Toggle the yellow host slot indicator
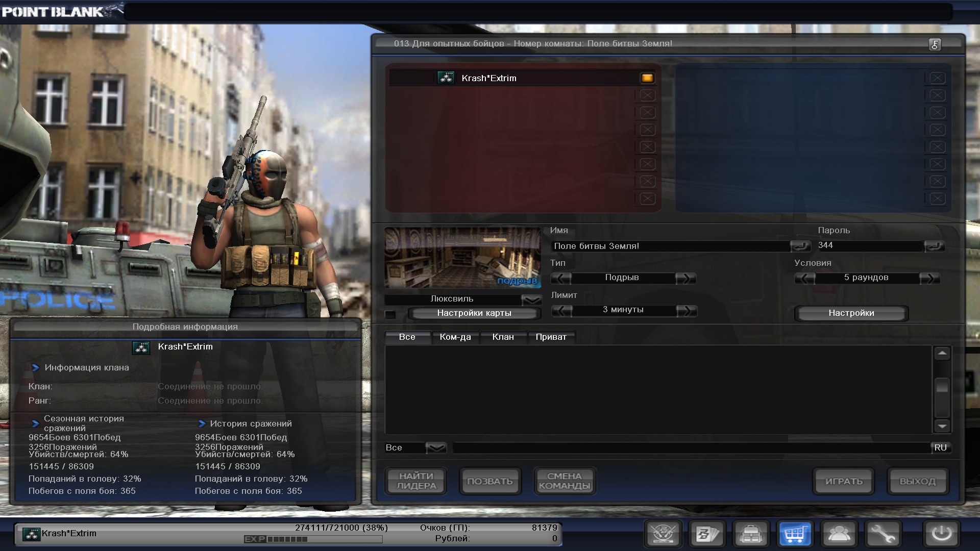This screenshot has height=551, width=980. [647, 78]
